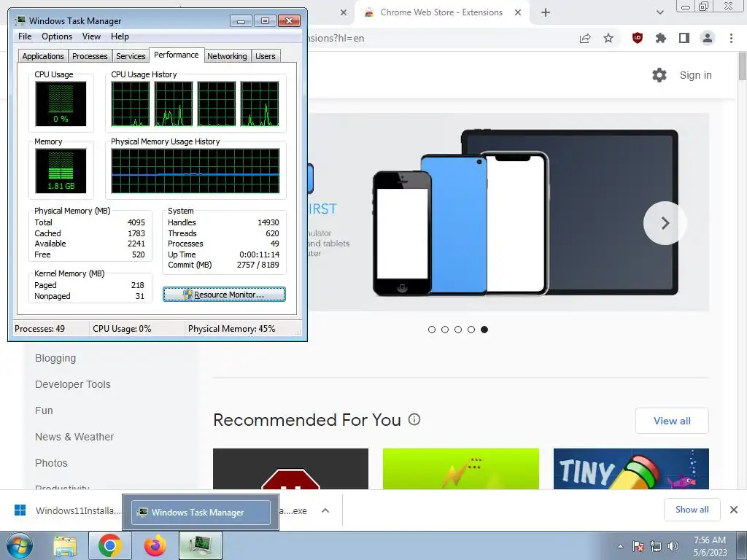Select third carousel dot indicator
The image size is (747, 560).
[458, 330]
